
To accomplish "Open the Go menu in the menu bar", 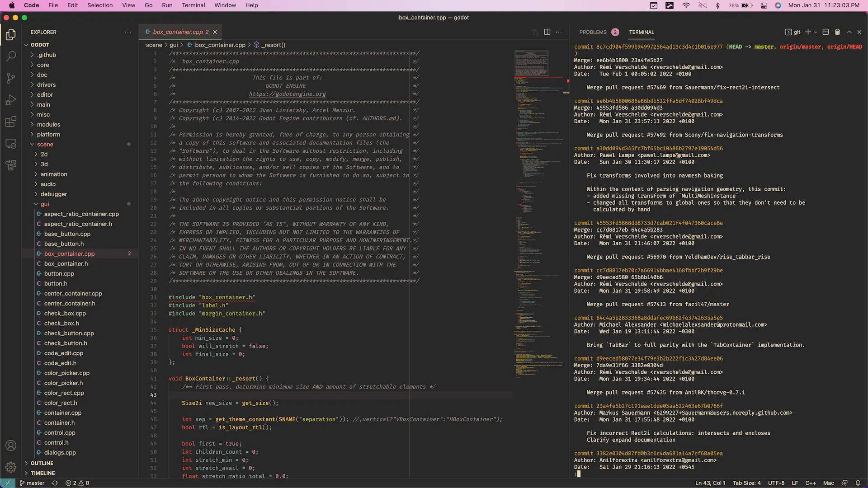I will (149, 5).
